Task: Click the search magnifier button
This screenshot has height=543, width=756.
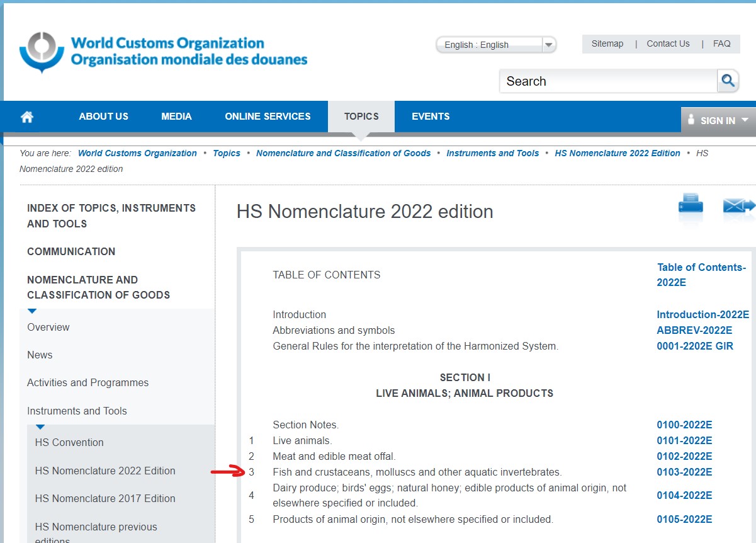Action: tap(728, 81)
